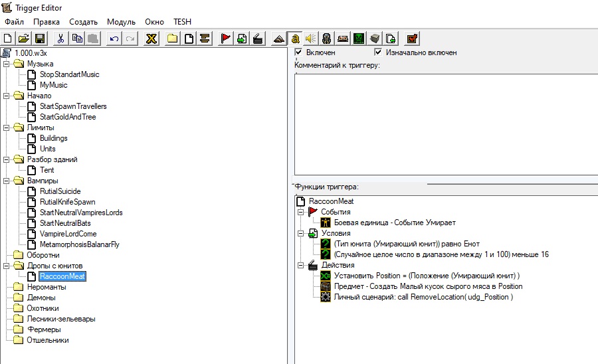Cut the selection with the scissors icon

[60, 39]
